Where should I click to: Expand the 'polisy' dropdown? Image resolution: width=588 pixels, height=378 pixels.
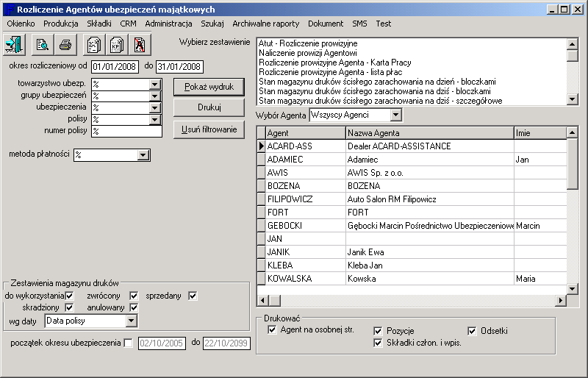click(x=155, y=119)
